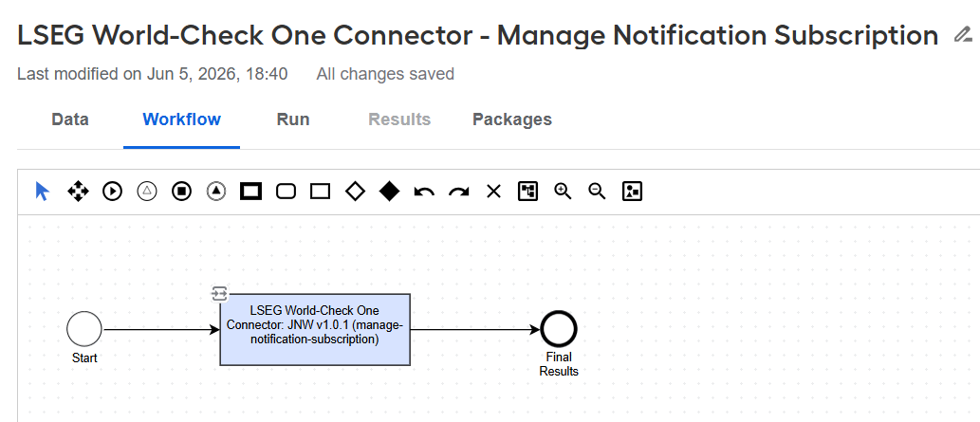Select the Final Results end node
The width and height of the screenshot is (980, 422).
[559, 329]
